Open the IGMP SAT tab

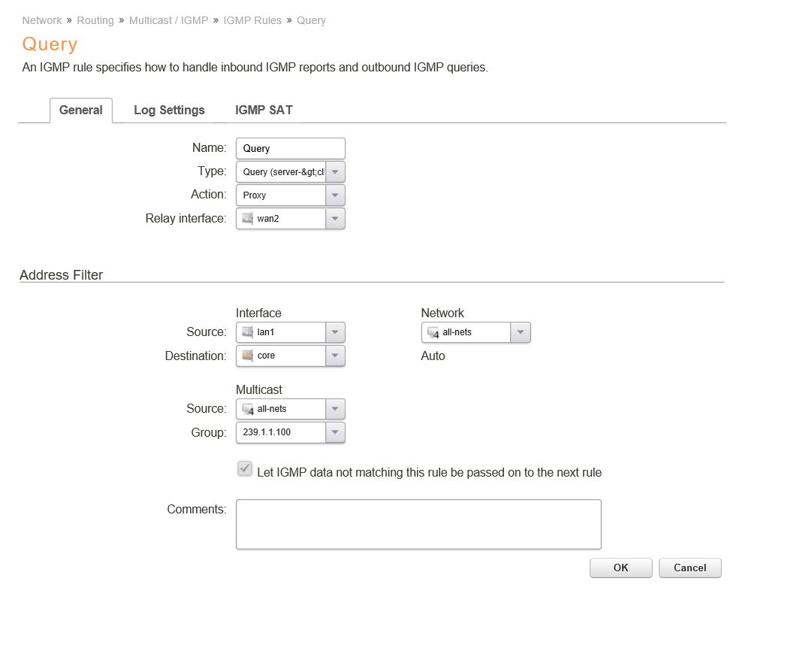[264, 110]
